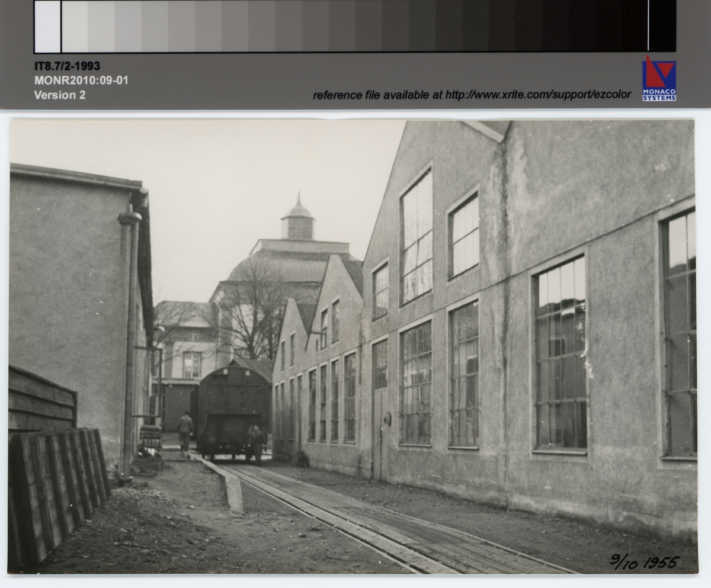Click the tallest window in the large gable
The height and width of the screenshot is (588, 711).
click(x=417, y=237)
